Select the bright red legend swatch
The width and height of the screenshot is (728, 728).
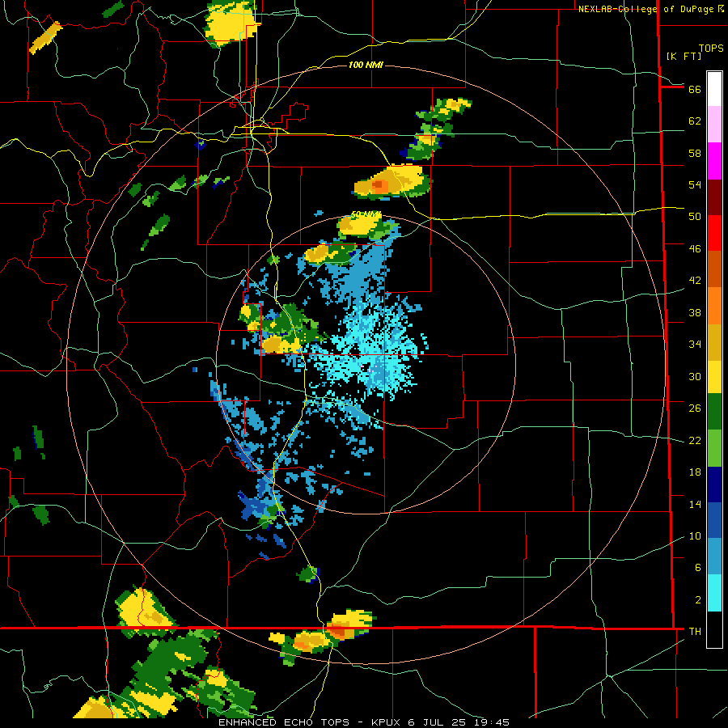pyautogui.click(x=714, y=233)
